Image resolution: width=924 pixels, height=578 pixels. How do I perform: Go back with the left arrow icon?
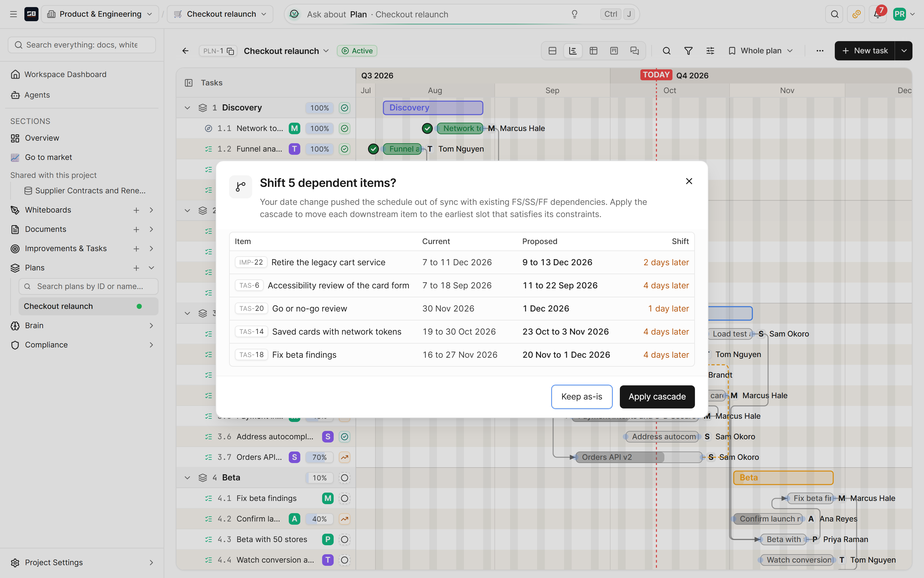[185, 51]
